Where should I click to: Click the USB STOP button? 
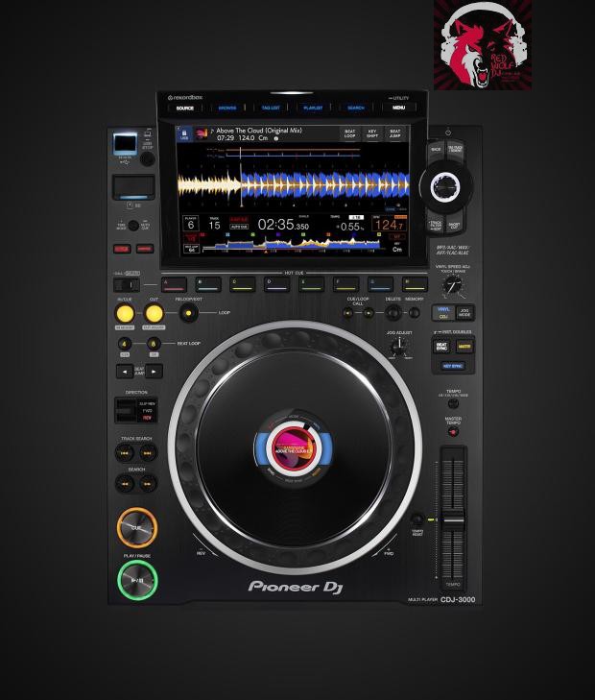[147, 158]
